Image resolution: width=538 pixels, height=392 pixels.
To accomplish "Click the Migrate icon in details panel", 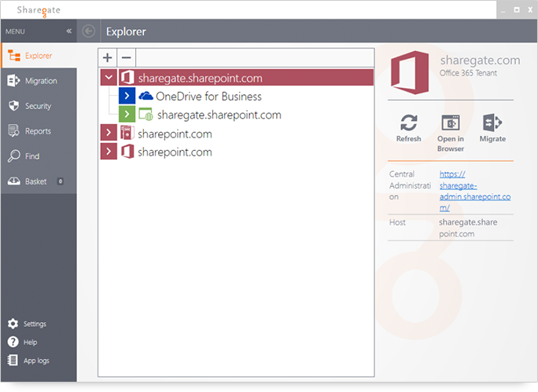I will 492,123.
